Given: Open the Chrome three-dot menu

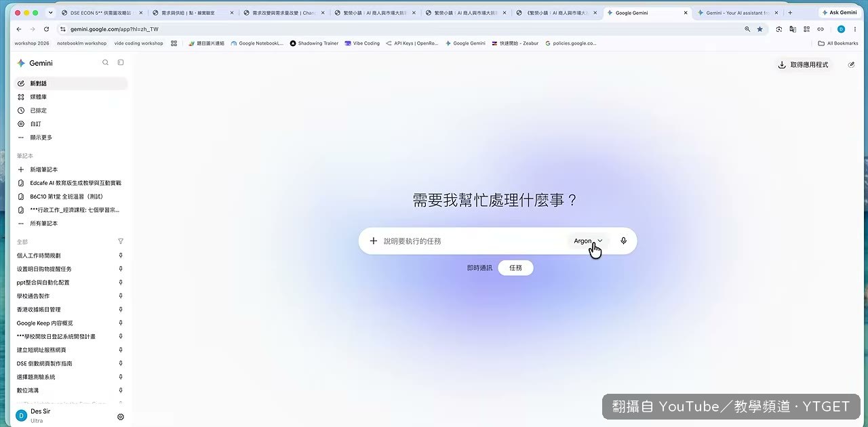Looking at the screenshot, I should [855, 29].
